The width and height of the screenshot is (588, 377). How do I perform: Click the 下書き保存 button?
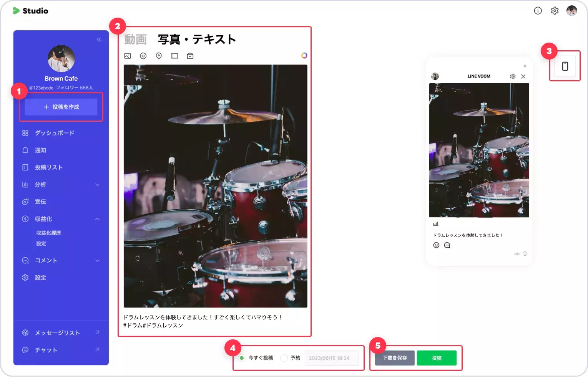coord(395,358)
